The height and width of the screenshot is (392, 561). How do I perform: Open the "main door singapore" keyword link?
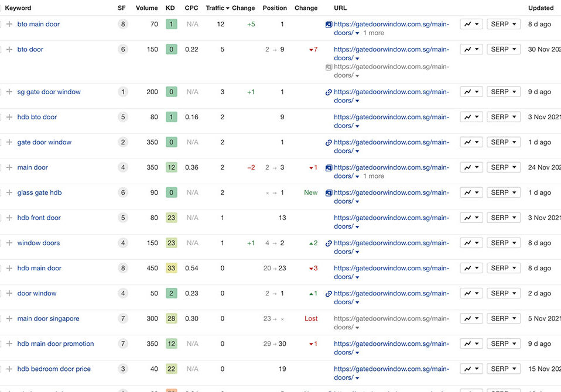[48, 318]
